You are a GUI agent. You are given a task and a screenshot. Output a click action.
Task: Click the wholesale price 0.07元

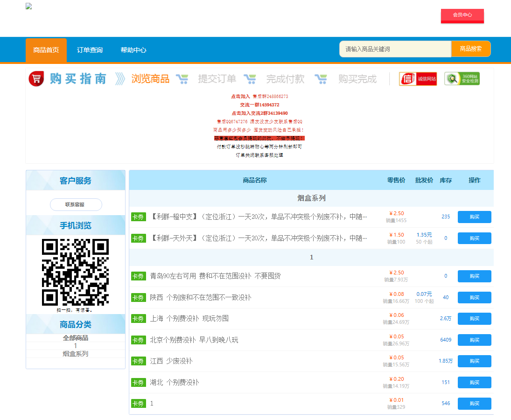pyautogui.click(x=424, y=294)
